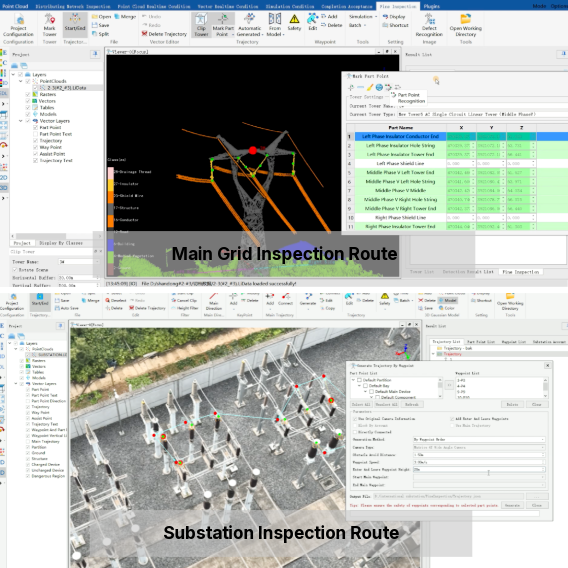Click the pink Drainage Thread legend swatch
568x568 pixels.
[x=110, y=172]
